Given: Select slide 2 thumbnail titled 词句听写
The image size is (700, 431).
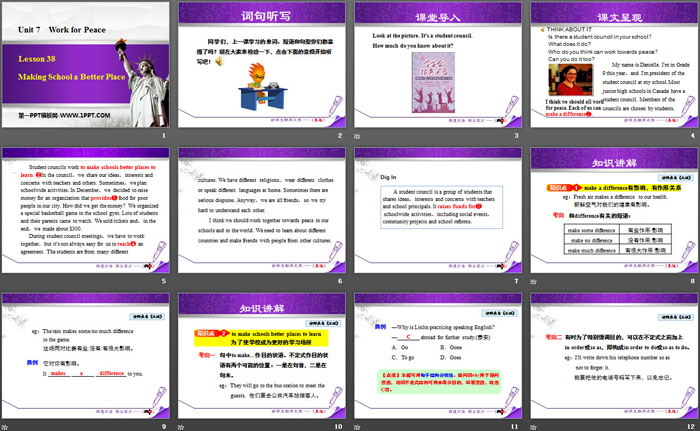Looking at the screenshot, I should (262, 65).
